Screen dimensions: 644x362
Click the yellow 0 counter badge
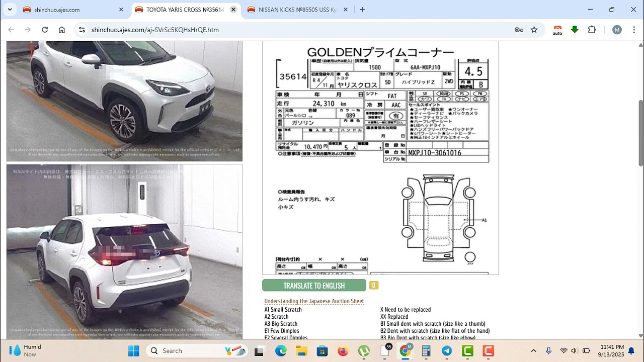click(373, 285)
